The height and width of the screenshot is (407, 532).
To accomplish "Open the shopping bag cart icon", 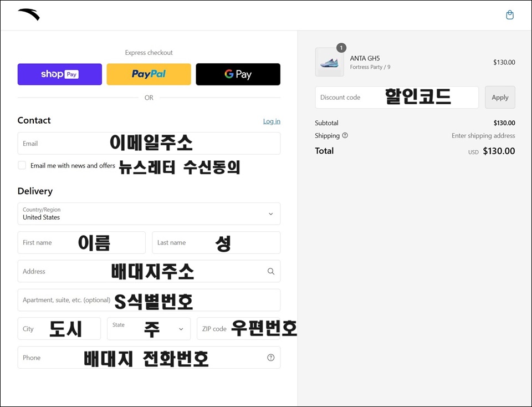I will (510, 15).
